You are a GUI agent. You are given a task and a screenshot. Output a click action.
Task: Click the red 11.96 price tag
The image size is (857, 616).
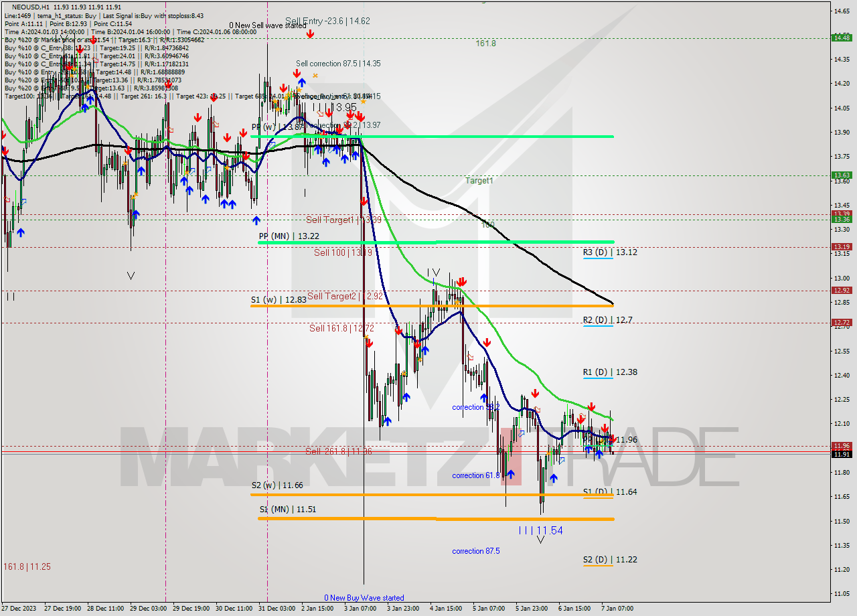click(841, 445)
